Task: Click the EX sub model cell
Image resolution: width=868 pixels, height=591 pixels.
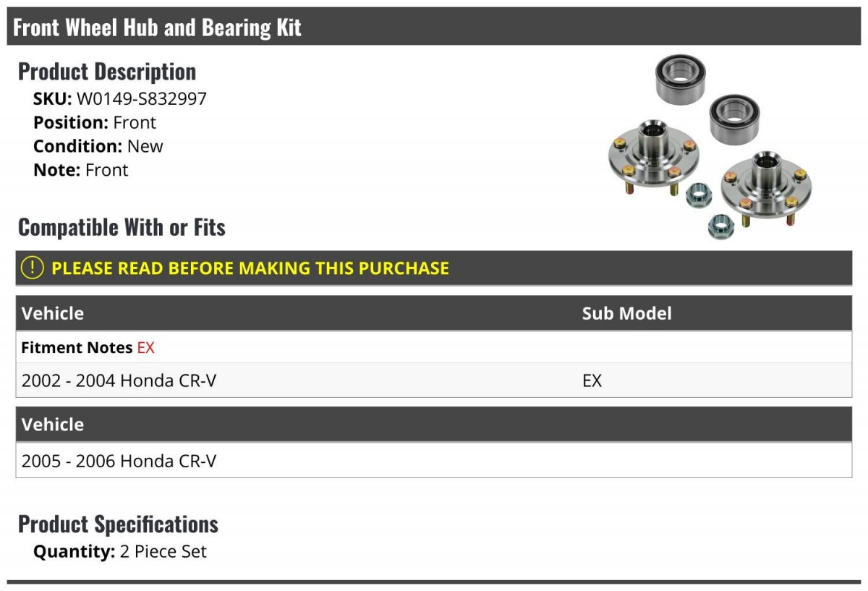Action: pyautogui.click(x=592, y=380)
